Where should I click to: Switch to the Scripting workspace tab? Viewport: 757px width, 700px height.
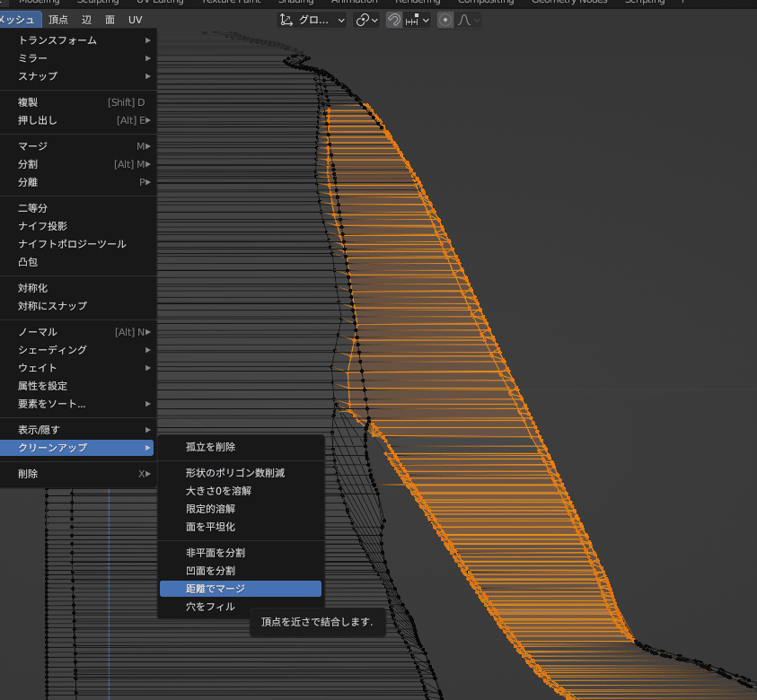coord(645,2)
